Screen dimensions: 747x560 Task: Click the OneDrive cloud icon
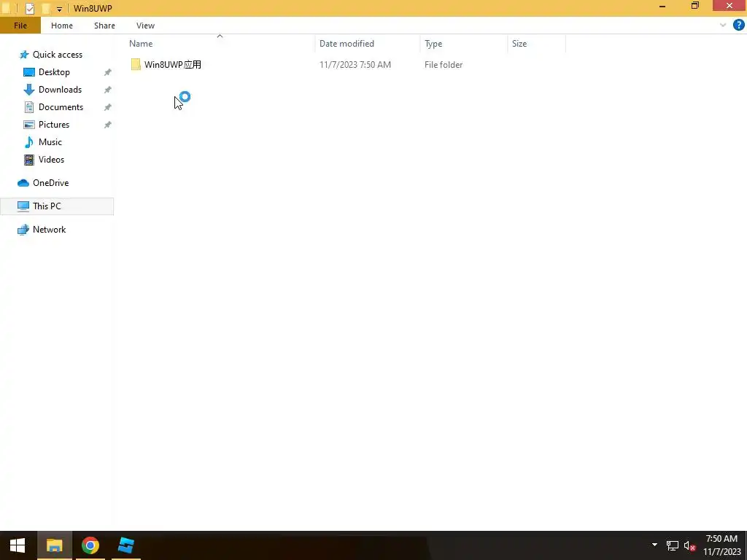click(23, 183)
